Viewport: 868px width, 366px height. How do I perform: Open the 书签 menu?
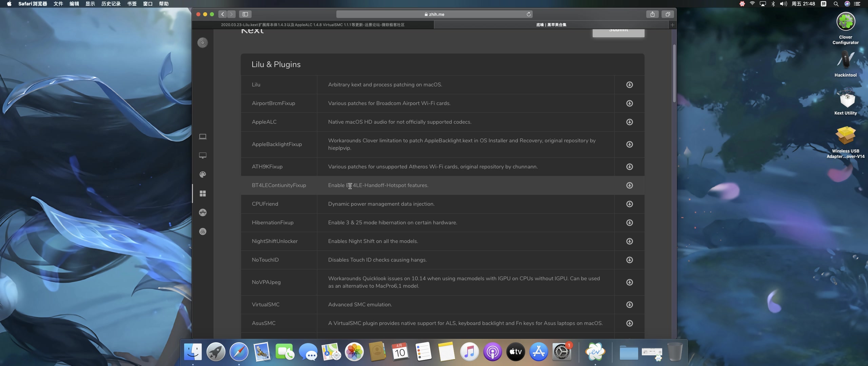[x=132, y=4]
